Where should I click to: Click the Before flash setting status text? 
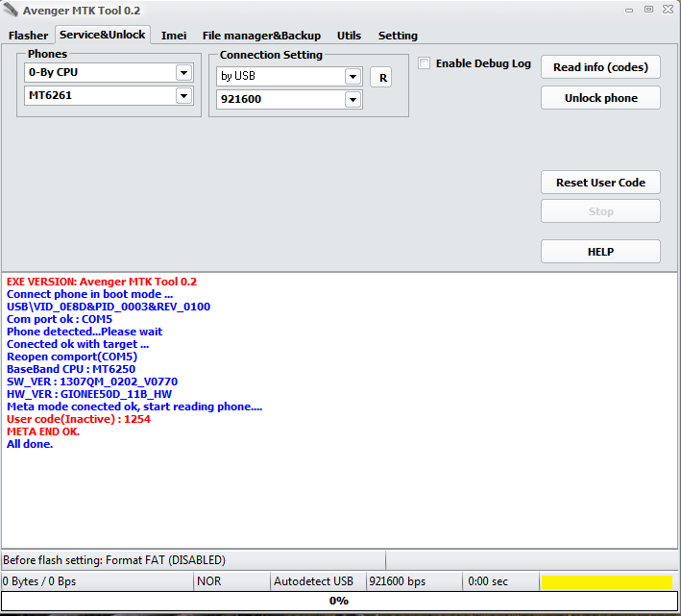(x=114, y=560)
